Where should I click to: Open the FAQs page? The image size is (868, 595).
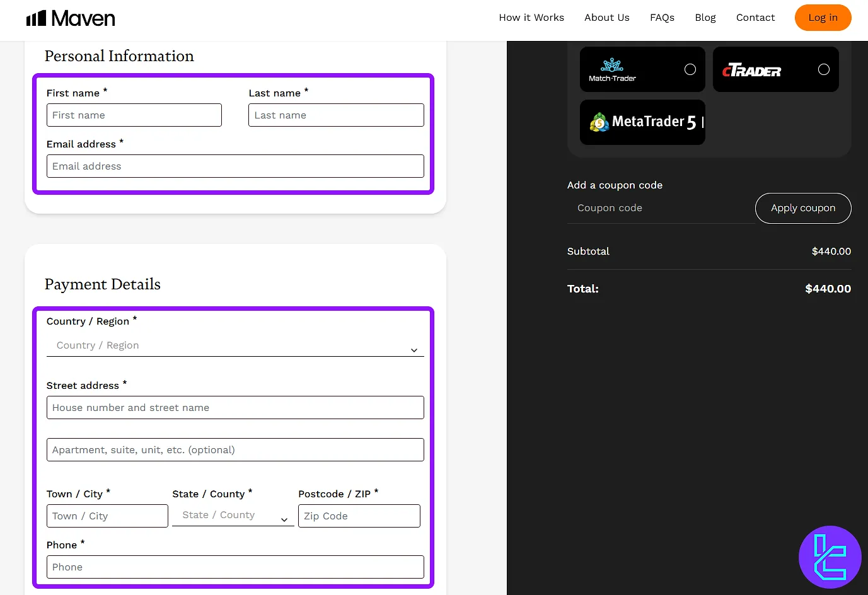click(x=662, y=18)
